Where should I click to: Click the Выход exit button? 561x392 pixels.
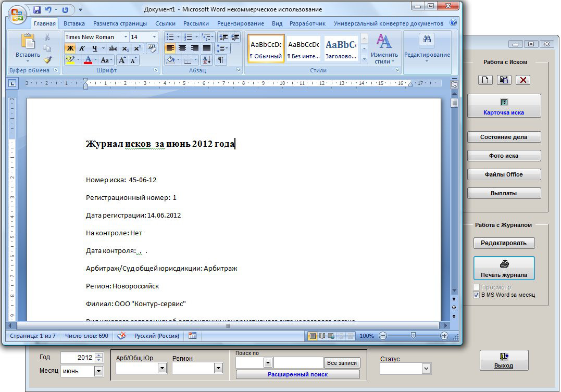click(x=504, y=360)
